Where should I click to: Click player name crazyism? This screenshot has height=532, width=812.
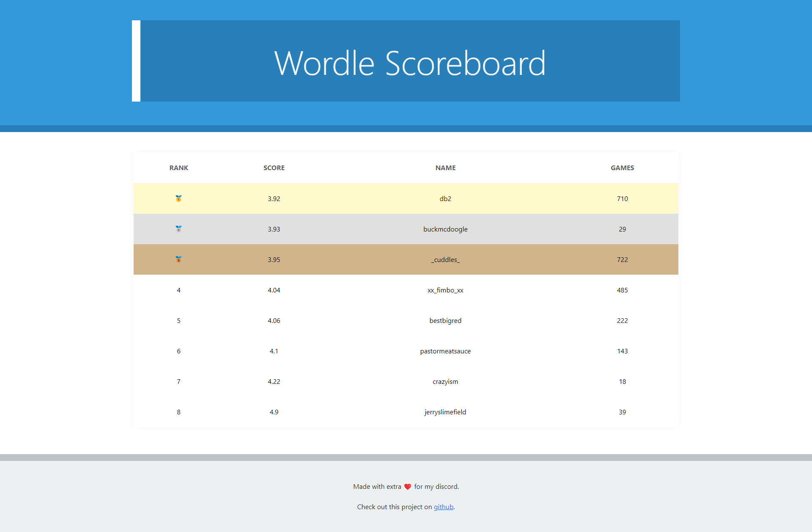(x=445, y=381)
